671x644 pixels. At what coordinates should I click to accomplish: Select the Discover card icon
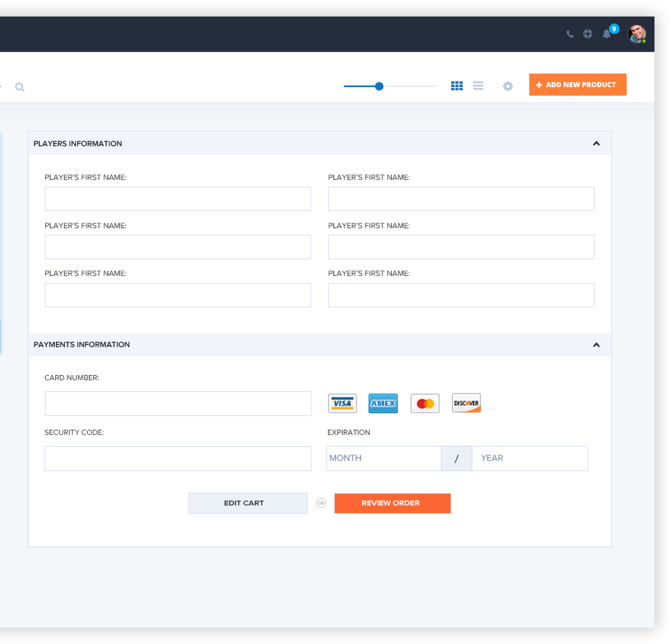point(466,403)
